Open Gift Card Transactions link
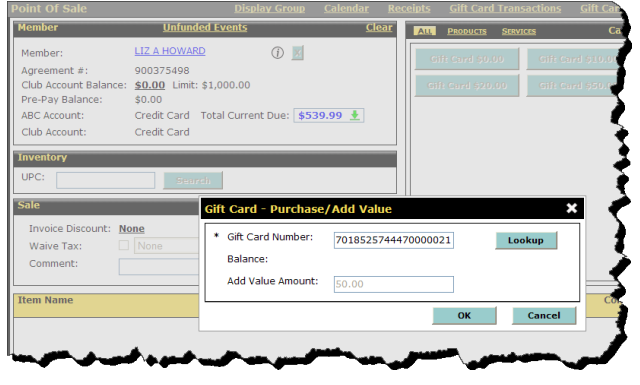The image size is (640, 385). [x=505, y=8]
